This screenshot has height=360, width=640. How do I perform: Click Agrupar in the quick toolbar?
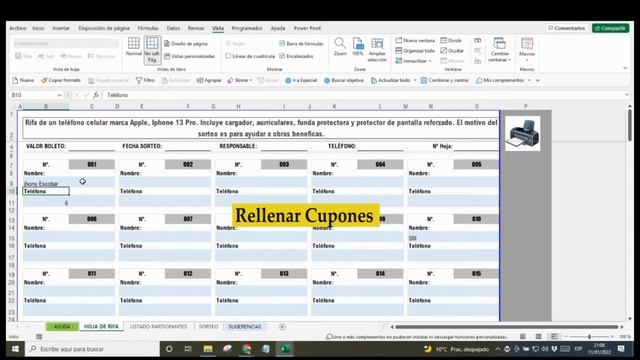point(209,80)
